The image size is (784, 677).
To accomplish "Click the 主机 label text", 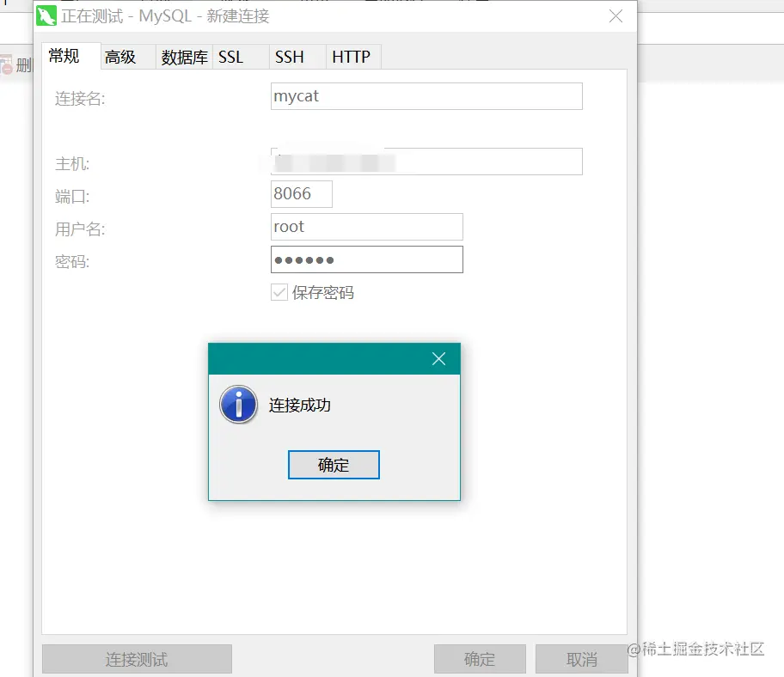I will 72,163.
